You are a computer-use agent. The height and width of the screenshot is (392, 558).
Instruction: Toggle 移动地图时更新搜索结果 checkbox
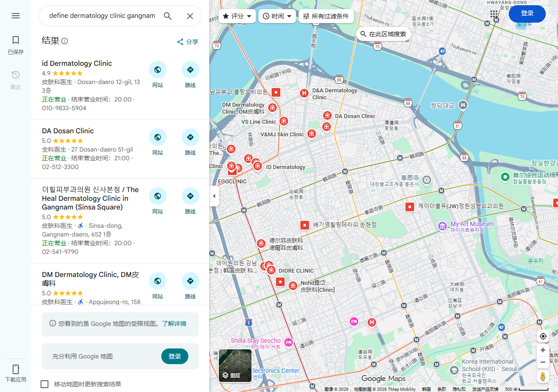(x=44, y=384)
